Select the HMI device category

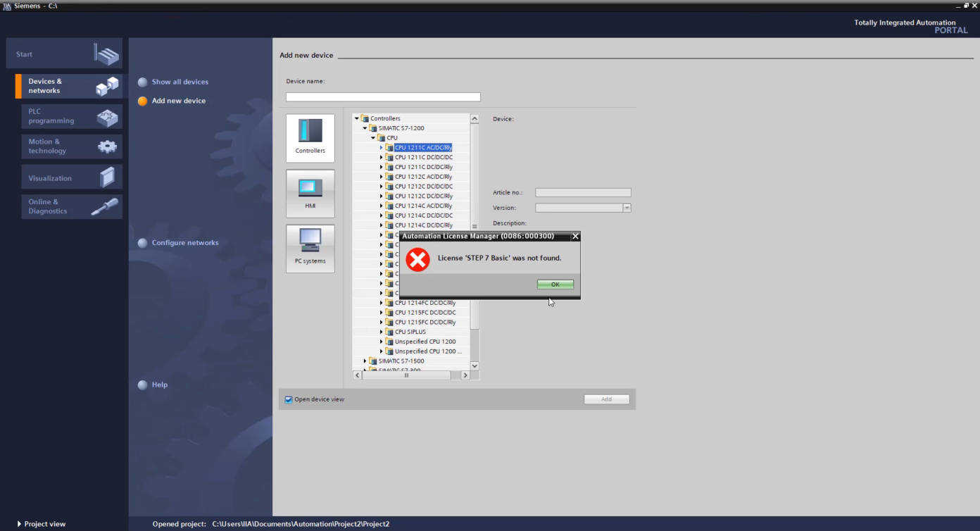coord(310,193)
